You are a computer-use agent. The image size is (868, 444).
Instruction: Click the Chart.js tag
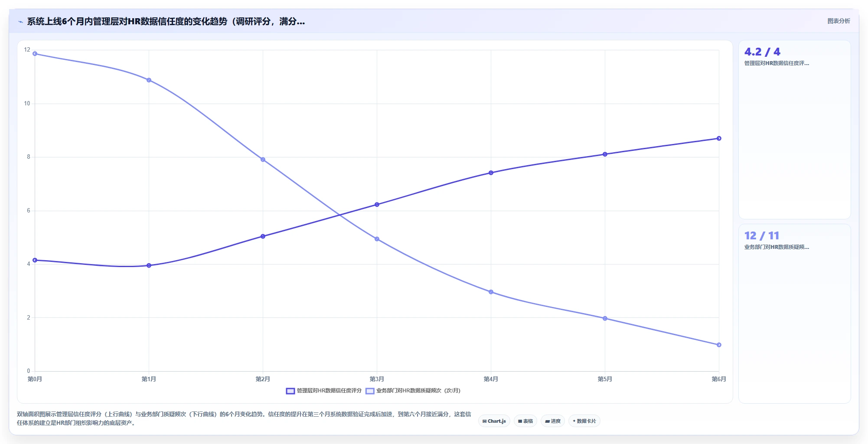(494, 421)
